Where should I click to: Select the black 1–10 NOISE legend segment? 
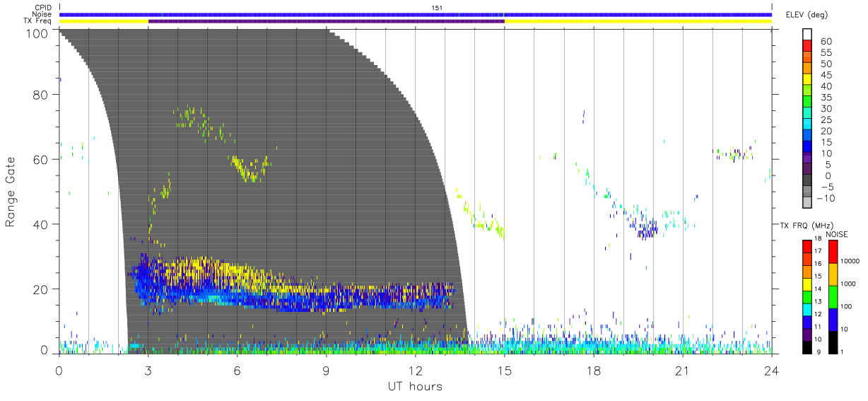[x=833, y=342]
